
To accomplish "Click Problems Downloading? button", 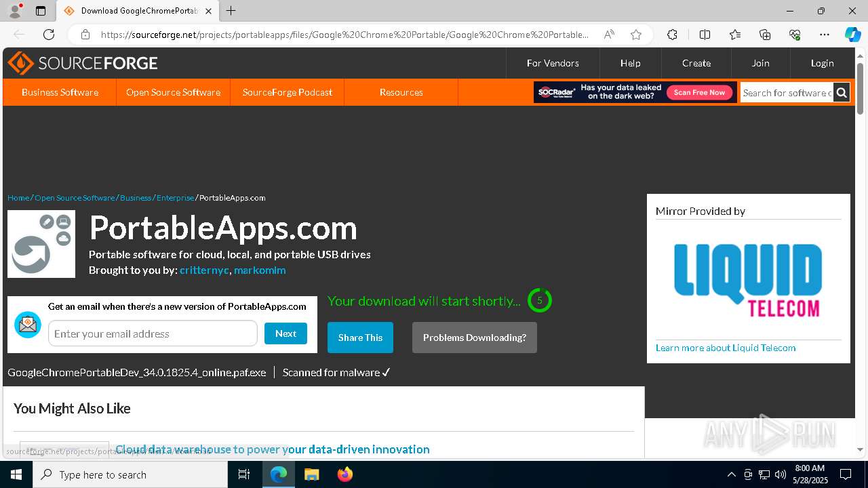I will tap(475, 338).
